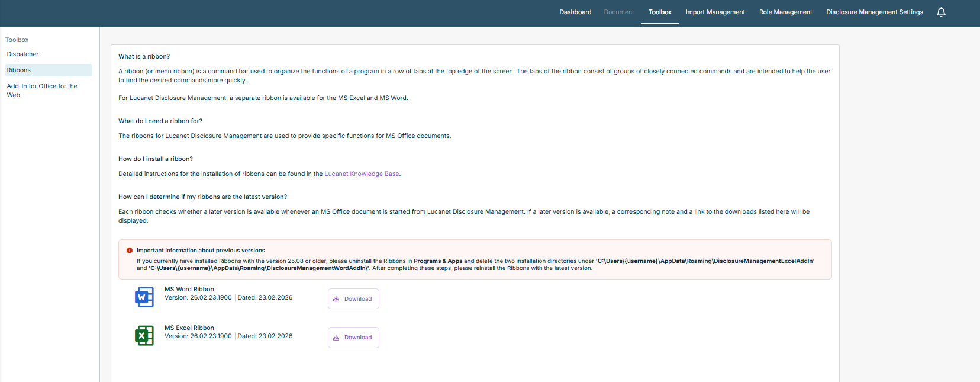The height and width of the screenshot is (382, 980).
Task: Click 'How do I install a ribbon?' heading
Action: pyautogui.click(x=156, y=159)
